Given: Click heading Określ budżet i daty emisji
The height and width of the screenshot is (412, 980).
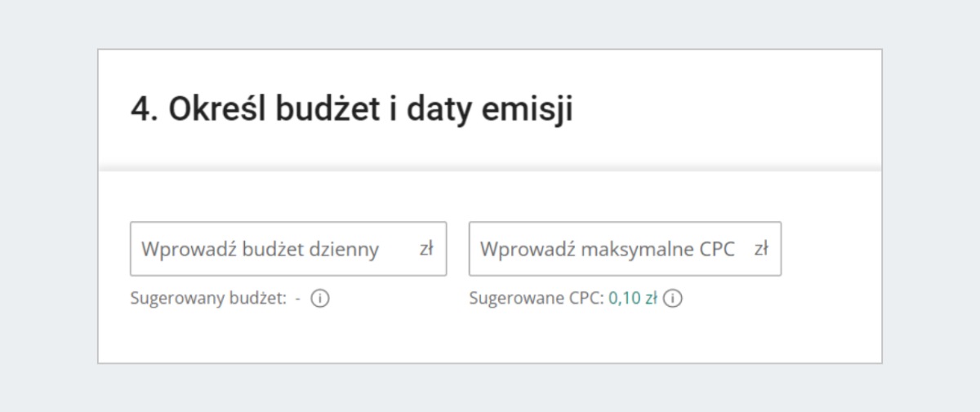Looking at the screenshot, I should point(351,109).
